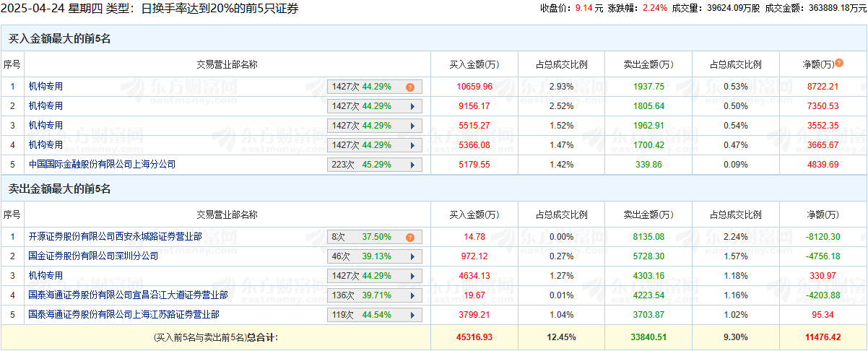Screen dimensions: 868x351
Task: Expand buy row 4 机构专用 stats arrow
Action: [x=412, y=145]
